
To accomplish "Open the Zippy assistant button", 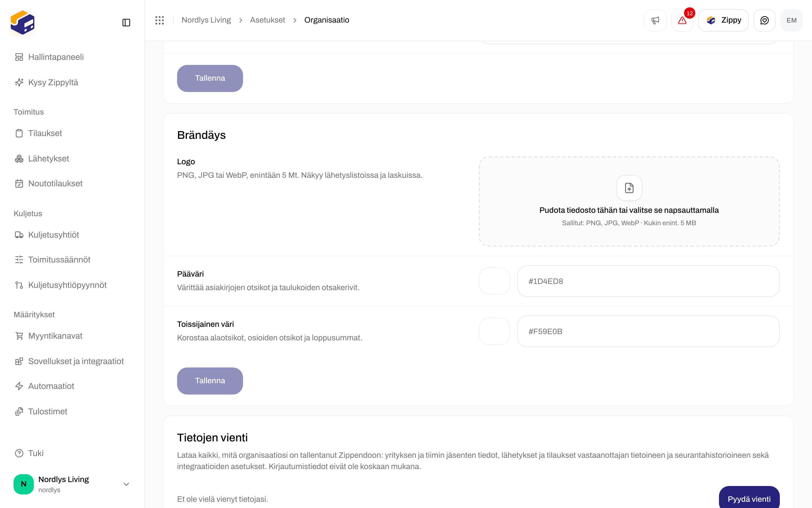I will [723, 20].
